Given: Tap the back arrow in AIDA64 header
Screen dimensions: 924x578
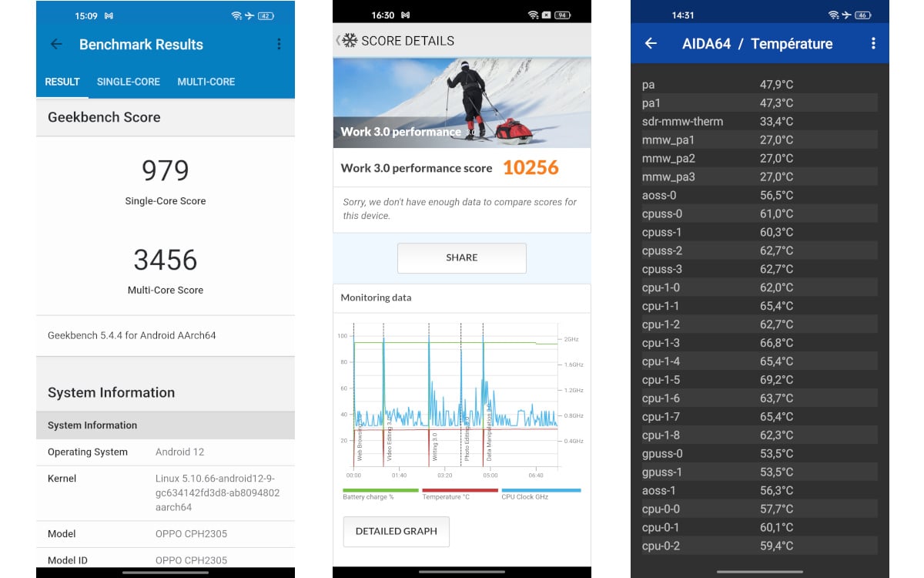Looking at the screenshot, I should 651,44.
